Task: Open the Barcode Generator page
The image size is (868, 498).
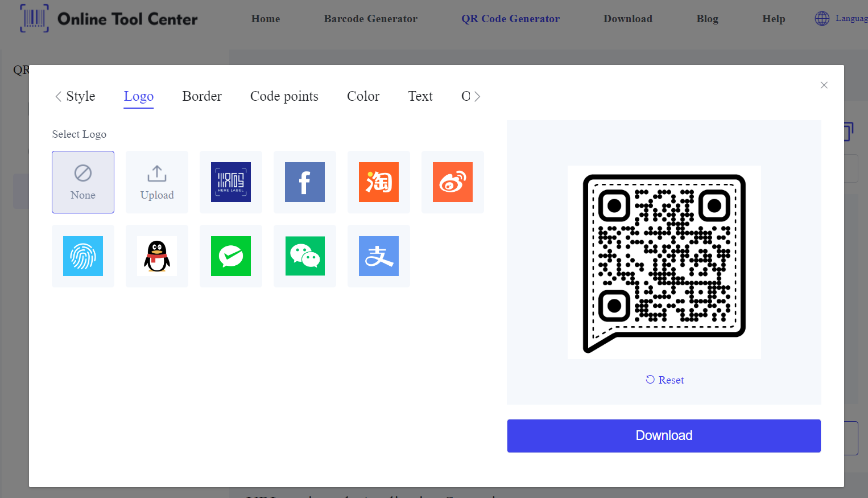Action: pos(371,19)
